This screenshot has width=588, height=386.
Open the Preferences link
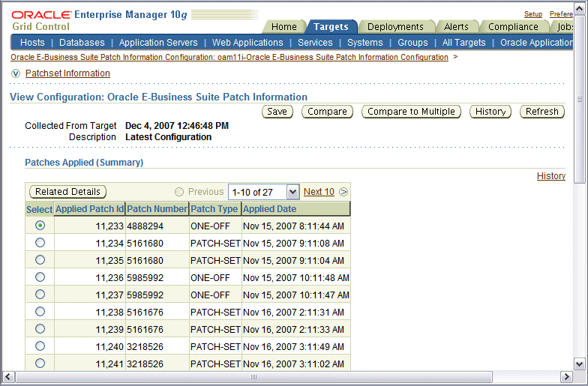tap(561, 13)
